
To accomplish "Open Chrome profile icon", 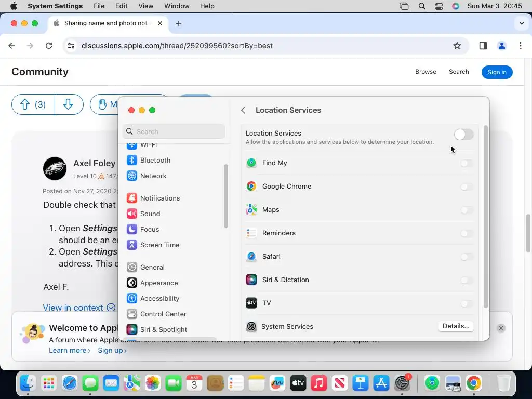I will tap(501, 46).
